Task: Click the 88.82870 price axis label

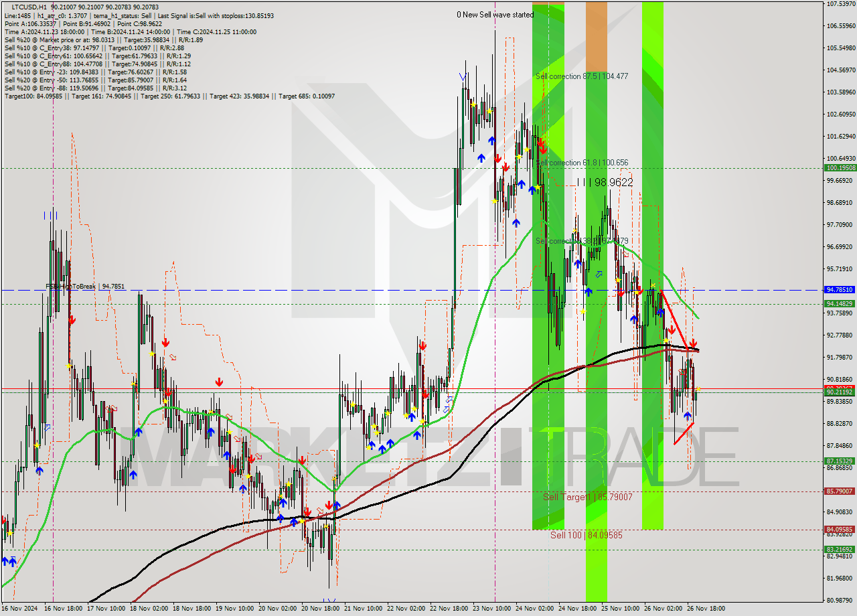Action: [841, 424]
